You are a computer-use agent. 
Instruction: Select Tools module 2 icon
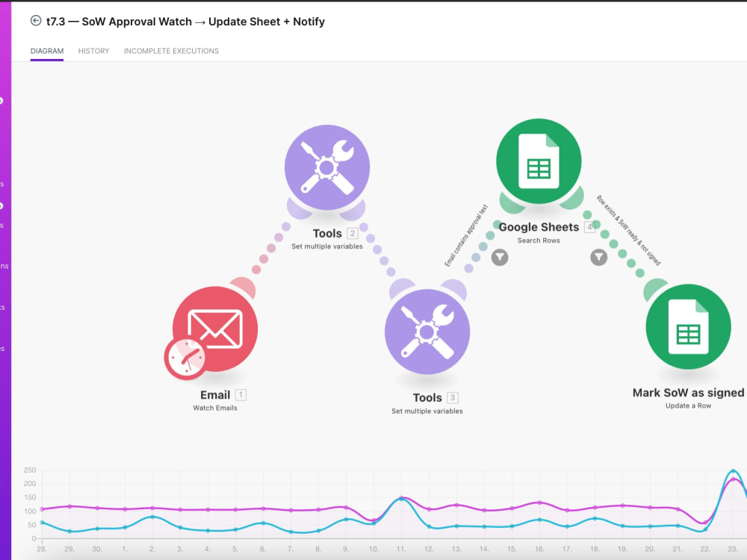327,167
